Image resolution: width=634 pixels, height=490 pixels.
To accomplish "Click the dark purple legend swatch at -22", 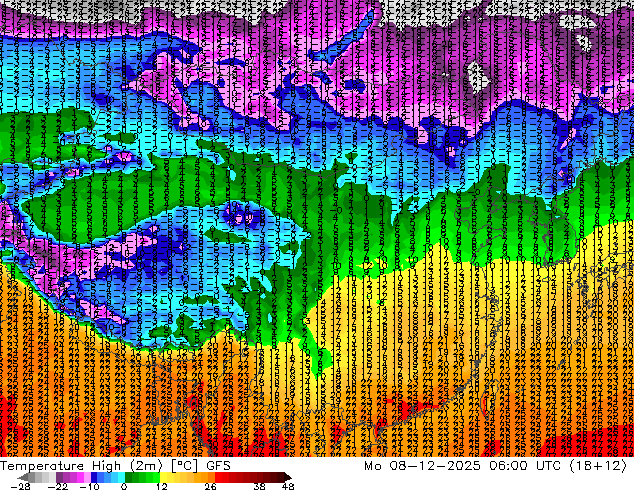I will coord(59,477).
